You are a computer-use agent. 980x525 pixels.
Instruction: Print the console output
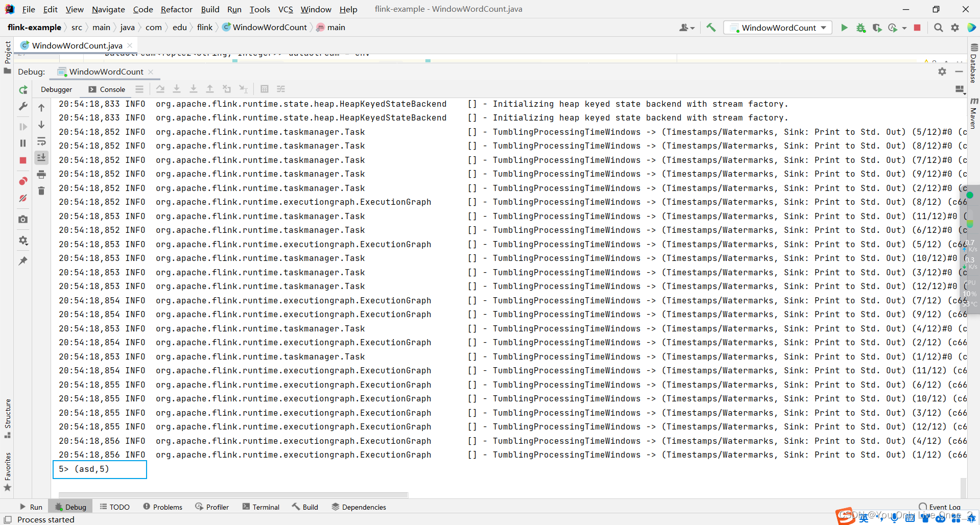click(x=41, y=175)
